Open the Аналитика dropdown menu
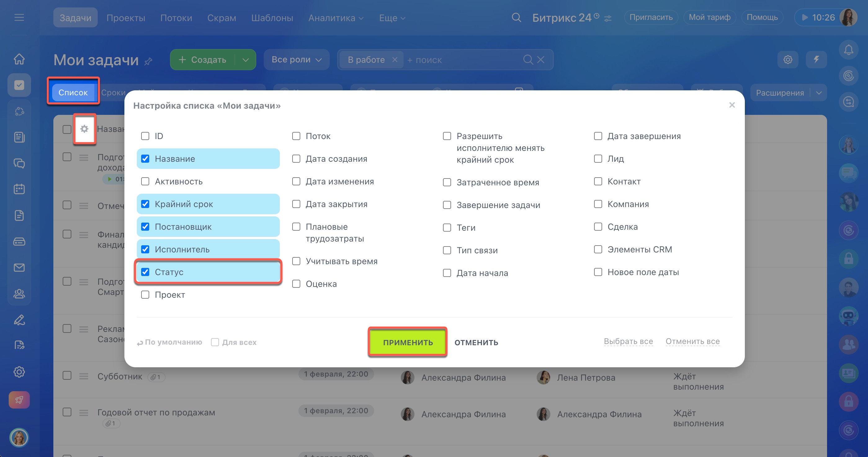The image size is (868, 457). click(336, 18)
